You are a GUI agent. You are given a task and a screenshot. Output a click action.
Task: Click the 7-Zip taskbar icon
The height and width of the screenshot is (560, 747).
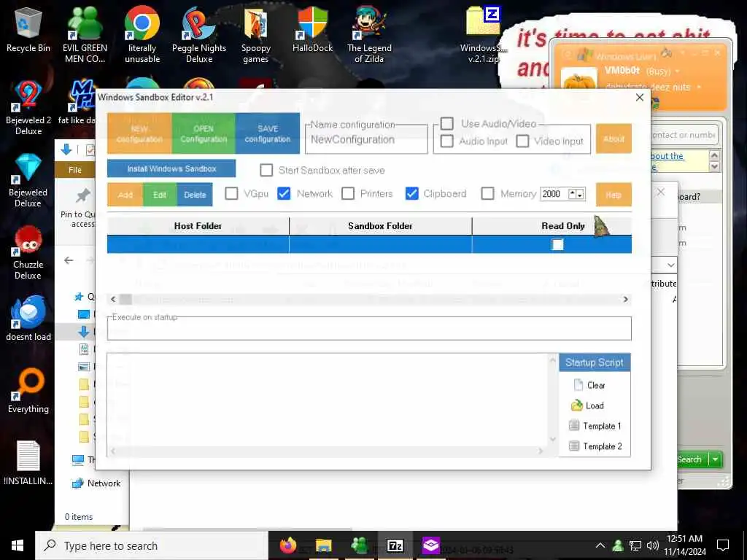[x=395, y=545]
